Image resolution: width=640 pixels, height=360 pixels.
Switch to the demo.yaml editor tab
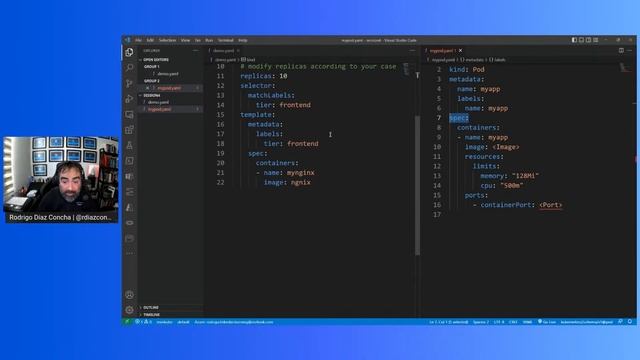click(224, 50)
